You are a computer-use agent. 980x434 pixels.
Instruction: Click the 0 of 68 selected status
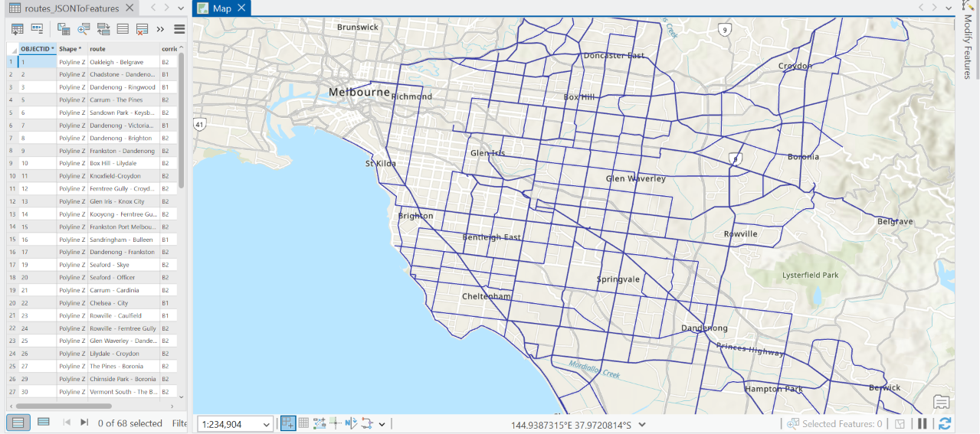tap(130, 423)
